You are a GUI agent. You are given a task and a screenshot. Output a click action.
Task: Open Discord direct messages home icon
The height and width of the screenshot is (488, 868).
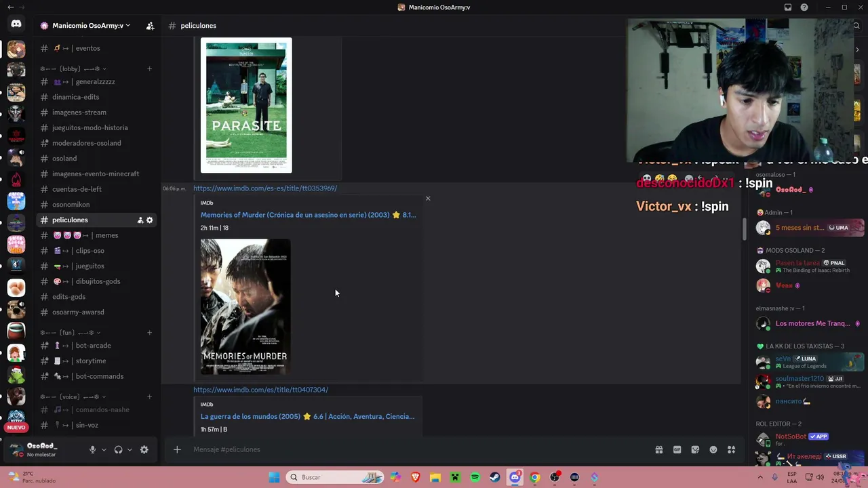coord(16,24)
